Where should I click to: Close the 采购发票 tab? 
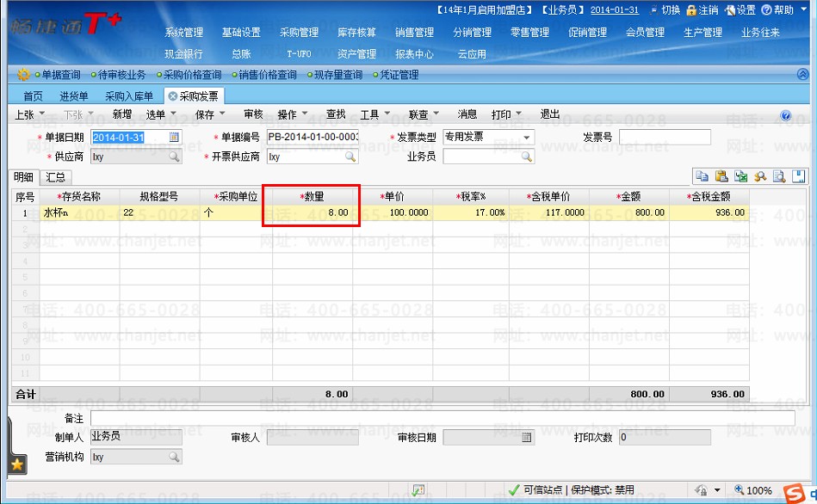pyautogui.click(x=172, y=96)
